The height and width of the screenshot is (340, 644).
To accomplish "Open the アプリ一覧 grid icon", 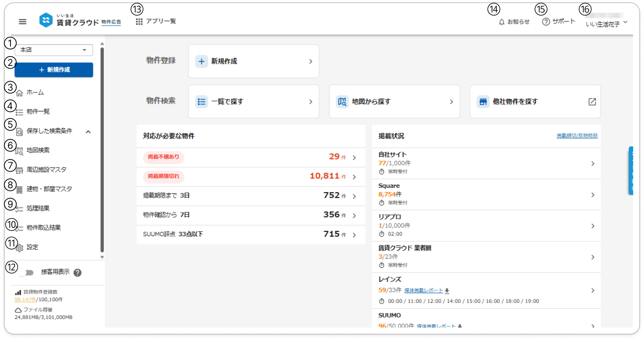I will point(139,22).
